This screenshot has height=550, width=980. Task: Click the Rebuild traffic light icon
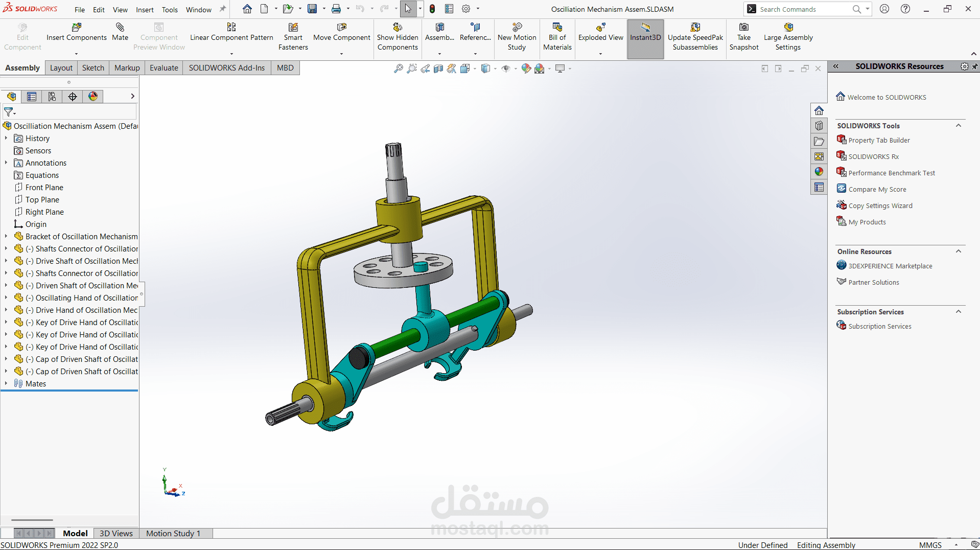(x=432, y=9)
